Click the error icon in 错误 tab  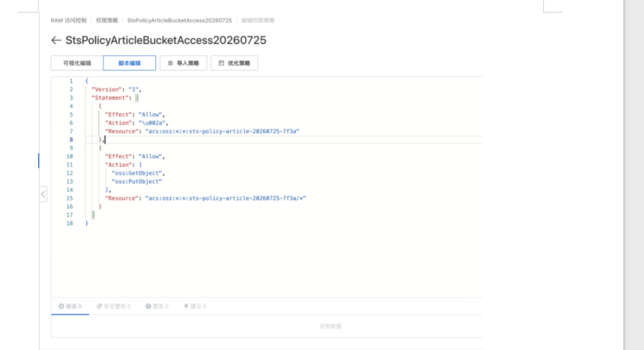(61, 306)
